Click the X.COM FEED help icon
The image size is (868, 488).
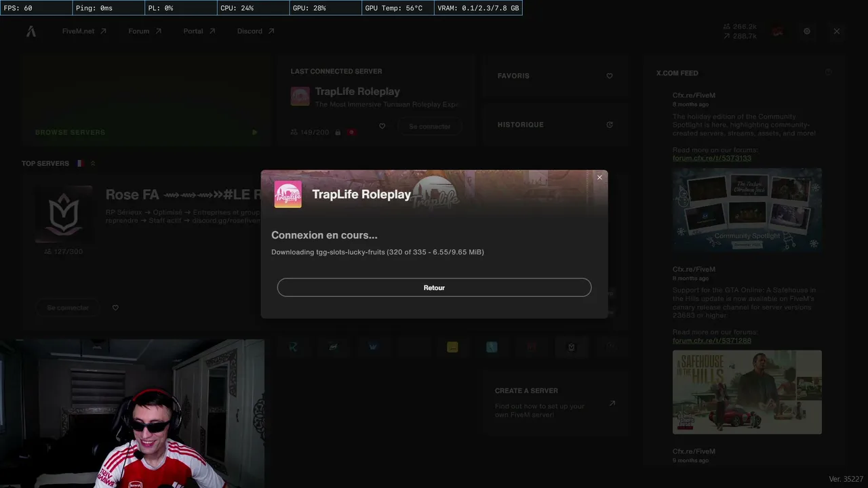828,73
